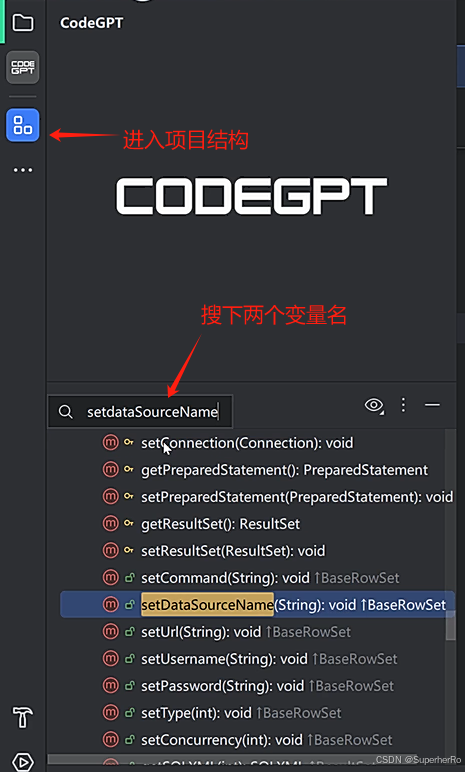This screenshot has width=465, height=772.
Task: Focus the setdataSourceName search field
Action: [140, 412]
